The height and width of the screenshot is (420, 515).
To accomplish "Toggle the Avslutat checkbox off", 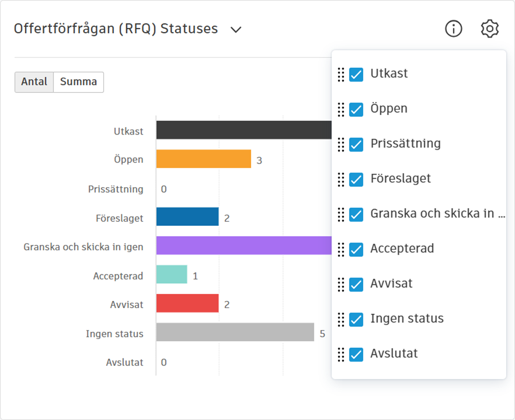I will click(356, 354).
